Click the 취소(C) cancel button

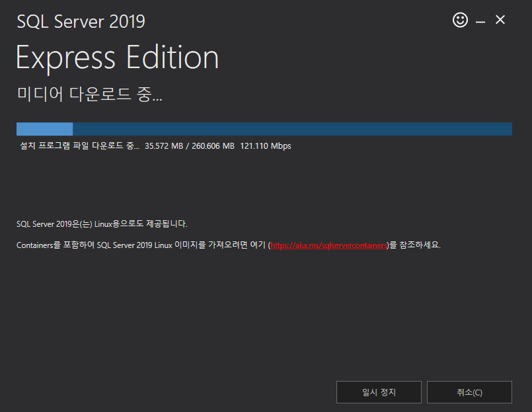click(x=469, y=392)
